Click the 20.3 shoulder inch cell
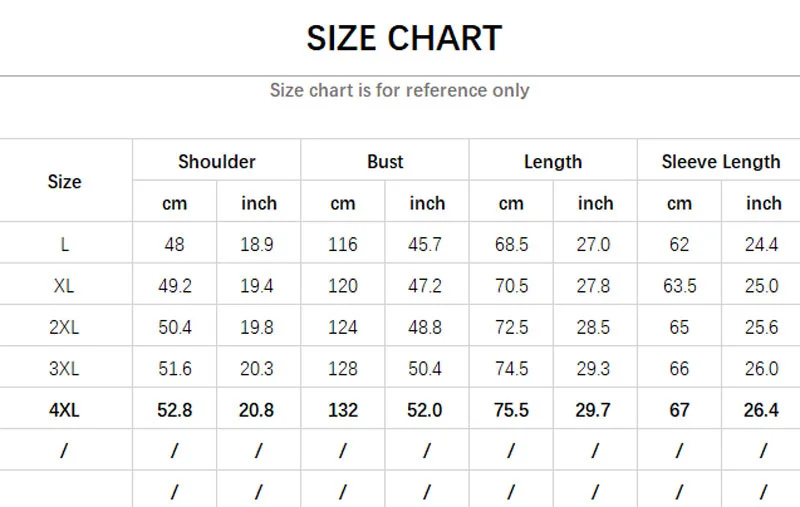 [257, 369]
